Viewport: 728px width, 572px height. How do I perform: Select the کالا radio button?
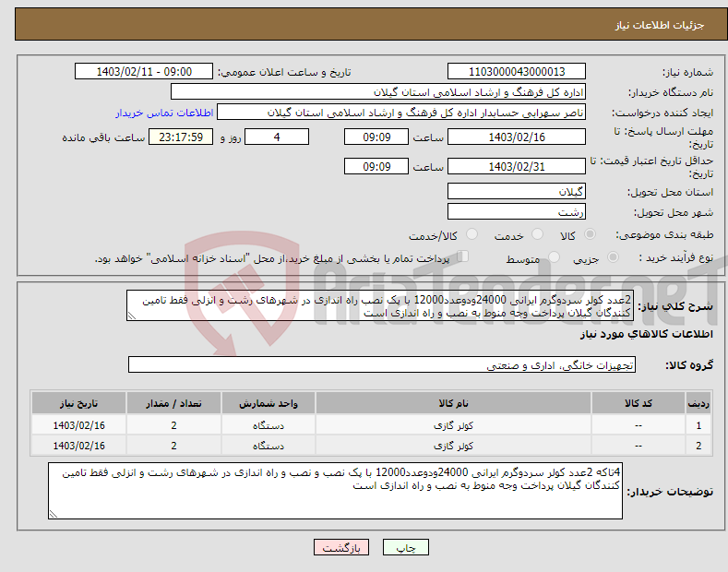590,234
